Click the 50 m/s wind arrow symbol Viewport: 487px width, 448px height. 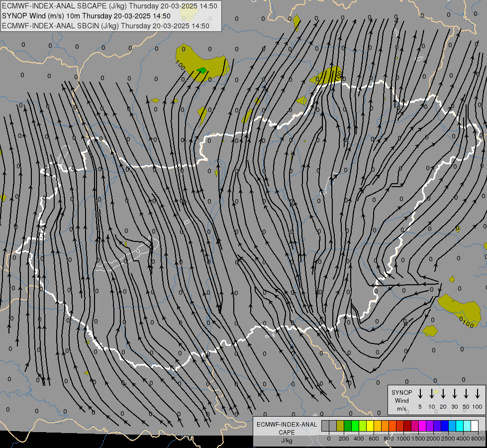point(466,394)
